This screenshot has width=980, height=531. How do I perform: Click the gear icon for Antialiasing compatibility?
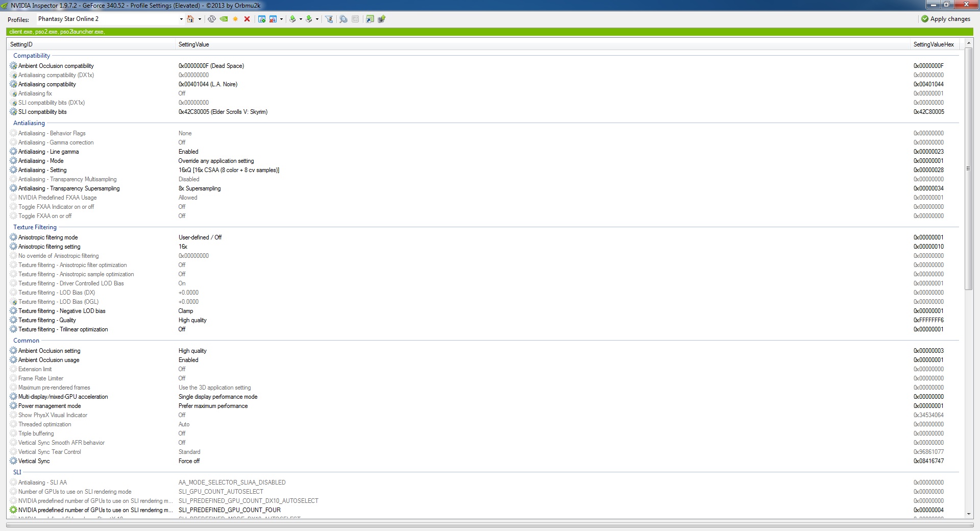tap(13, 84)
